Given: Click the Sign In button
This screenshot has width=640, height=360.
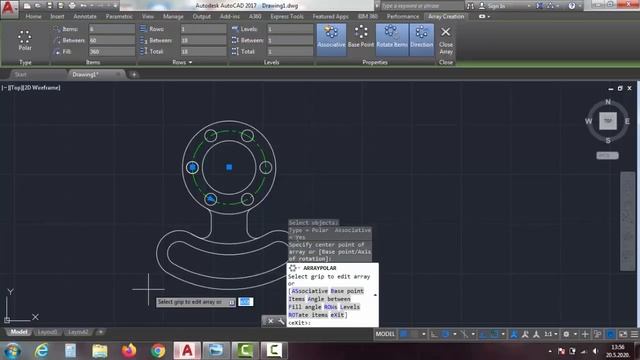Looking at the screenshot, I should pyautogui.click(x=492, y=6).
